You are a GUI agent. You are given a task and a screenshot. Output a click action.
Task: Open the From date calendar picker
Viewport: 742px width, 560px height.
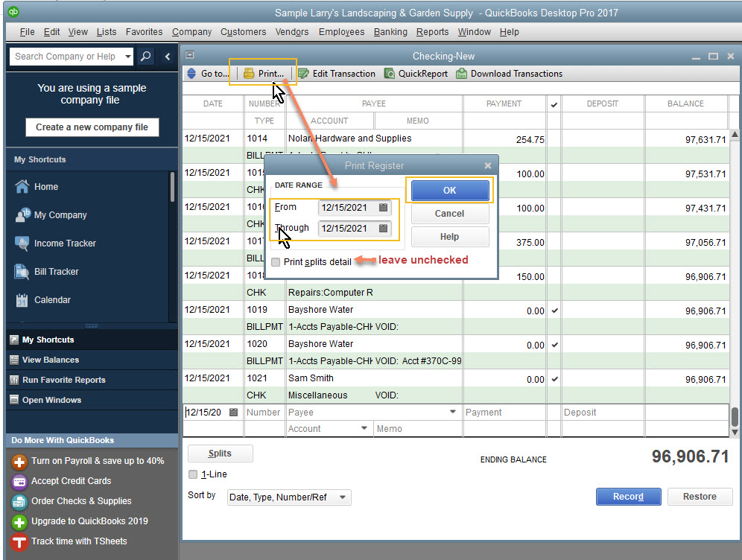(x=384, y=207)
